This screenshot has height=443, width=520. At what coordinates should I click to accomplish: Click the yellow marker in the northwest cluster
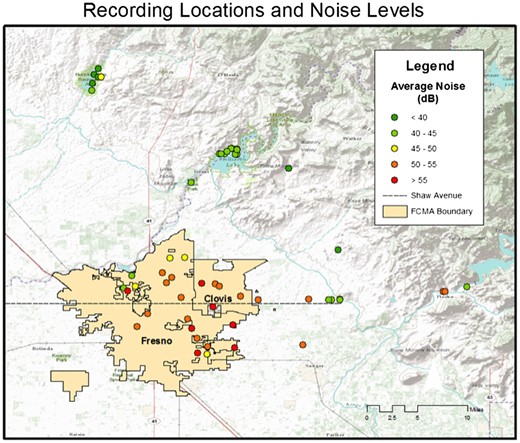click(x=101, y=77)
